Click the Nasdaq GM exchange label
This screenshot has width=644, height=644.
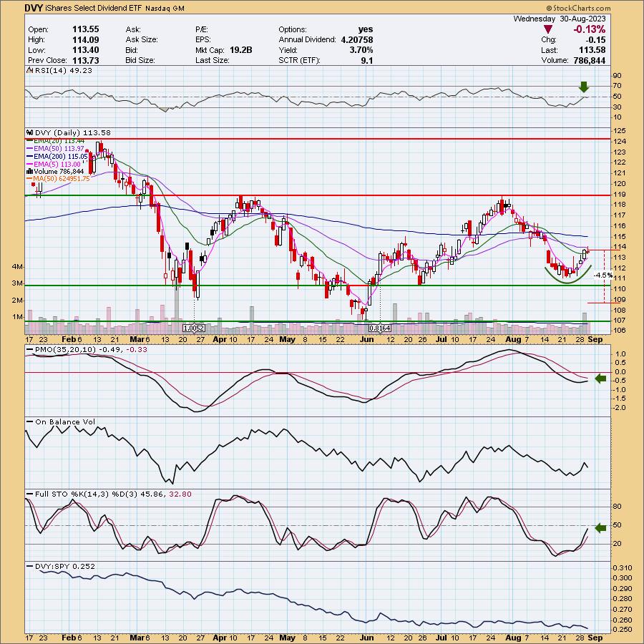165,8
